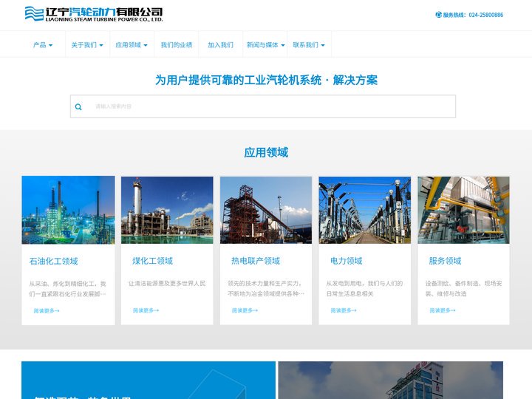Viewport: 532px width, 399px height.
Task: Click the description starting with 从发电到用电
Action: (364, 288)
